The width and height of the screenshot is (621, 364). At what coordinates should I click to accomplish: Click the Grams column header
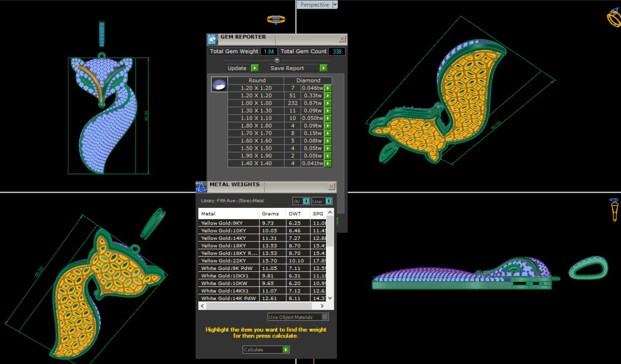(x=272, y=213)
